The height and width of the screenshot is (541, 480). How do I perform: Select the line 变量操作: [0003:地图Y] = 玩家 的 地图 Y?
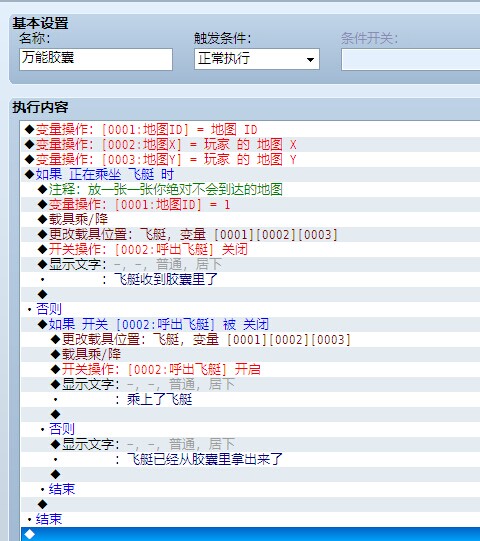tap(250, 159)
